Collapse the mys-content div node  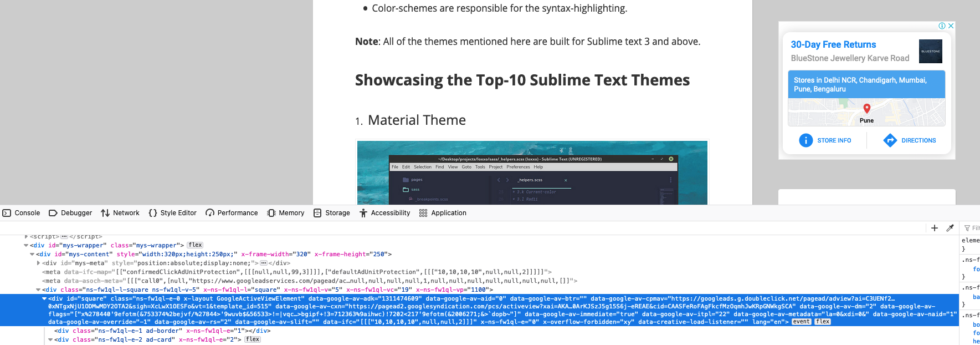[x=32, y=254]
